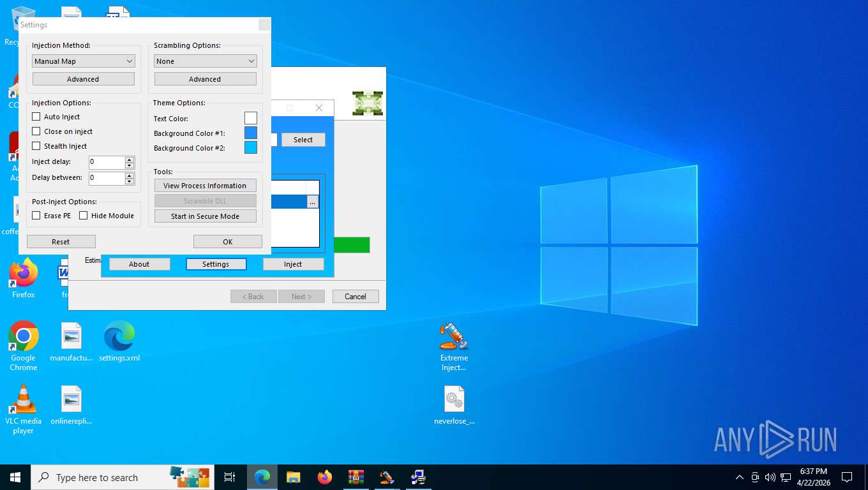Select the onlinerepli... image file on desktop
868x490 pixels.
tap(71, 405)
